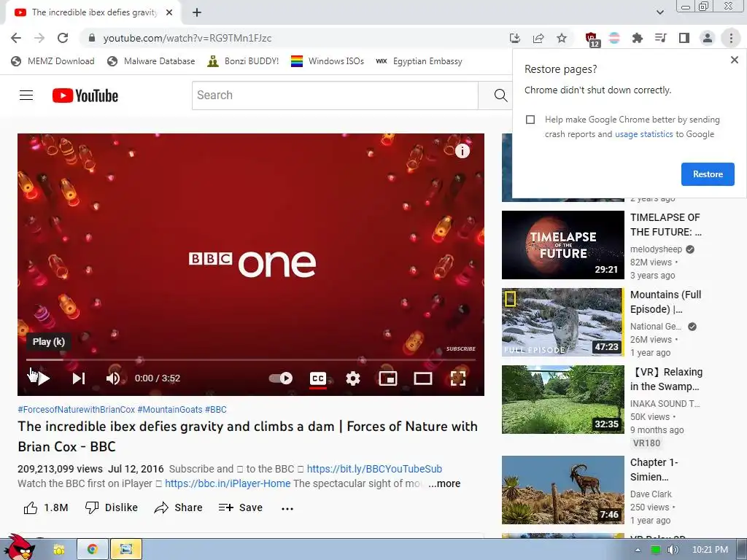
Task: Open a new tab
Action: click(x=197, y=12)
